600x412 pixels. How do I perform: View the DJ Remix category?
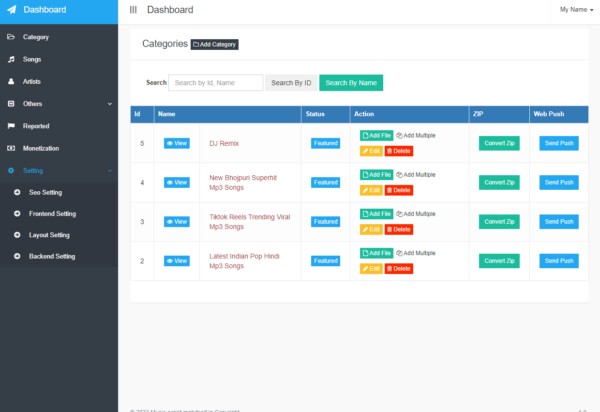tap(177, 143)
